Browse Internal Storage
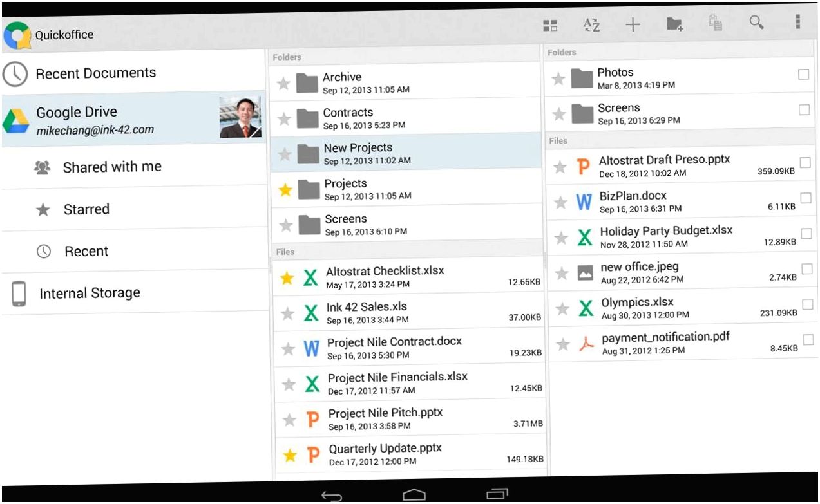Image resolution: width=820 pixels, height=504 pixels. (134, 294)
